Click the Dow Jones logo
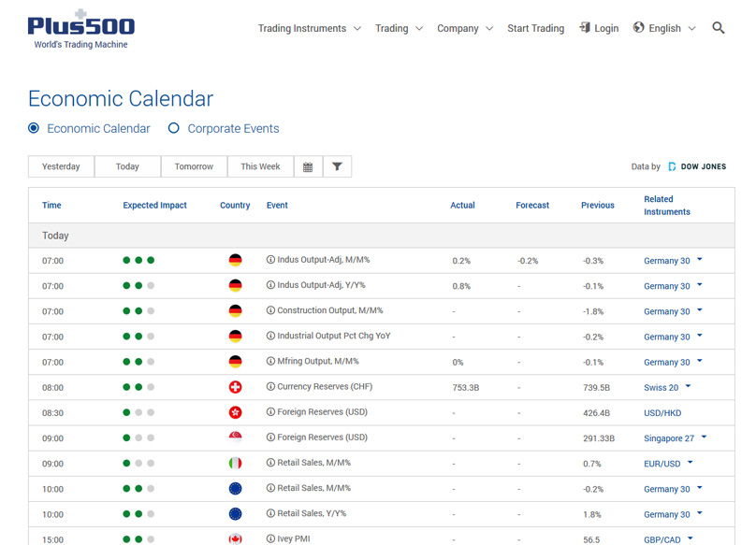 (x=696, y=167)
